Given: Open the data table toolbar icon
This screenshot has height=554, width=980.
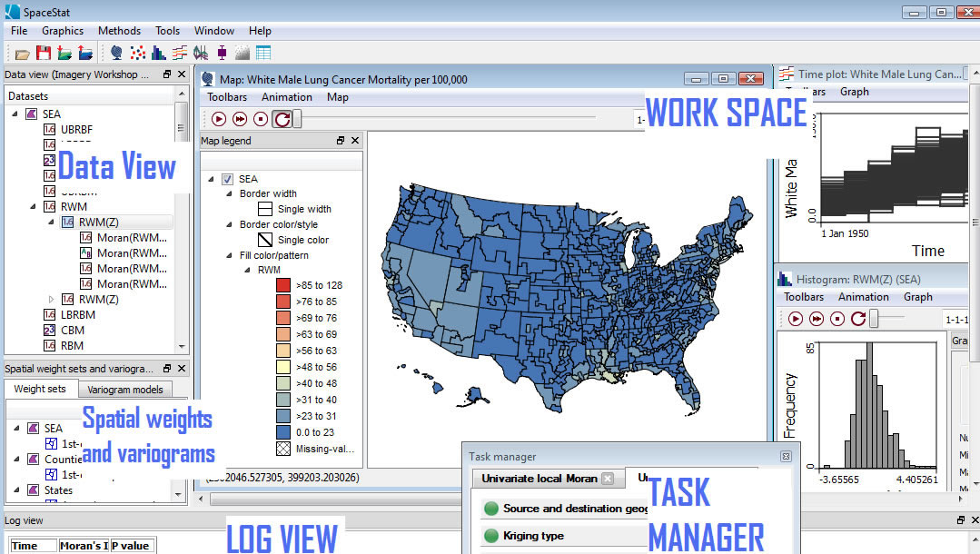Looking at the screenshot, I should 263,53.
